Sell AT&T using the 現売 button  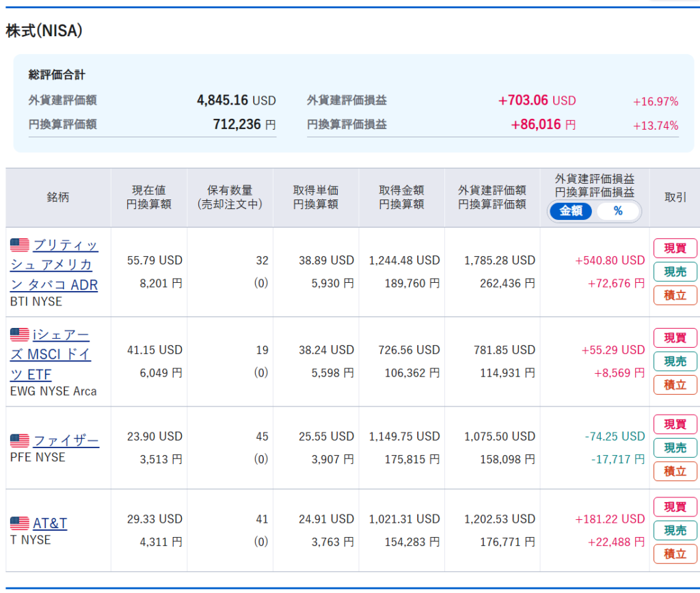pos(675,530)
